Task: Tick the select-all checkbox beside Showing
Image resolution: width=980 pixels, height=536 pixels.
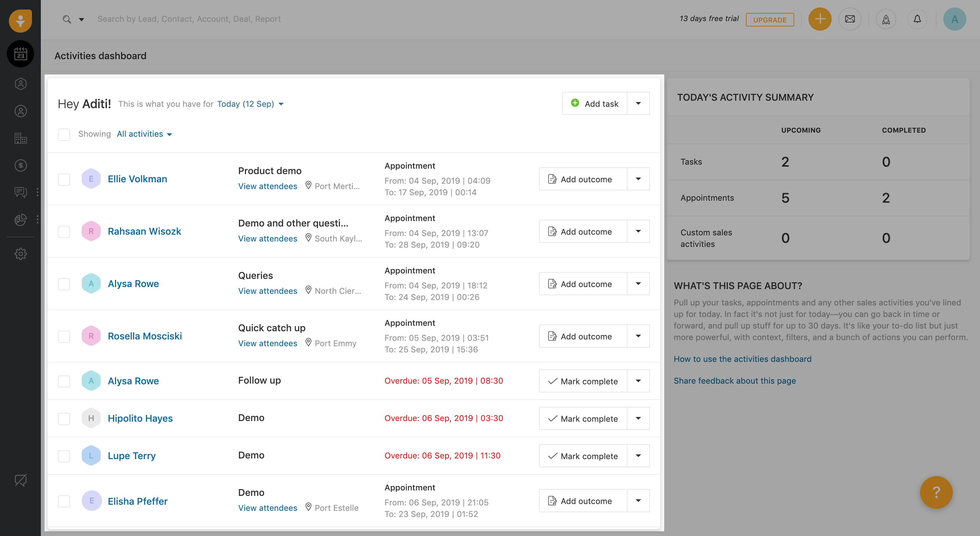Action: click(x=64, y=134)
